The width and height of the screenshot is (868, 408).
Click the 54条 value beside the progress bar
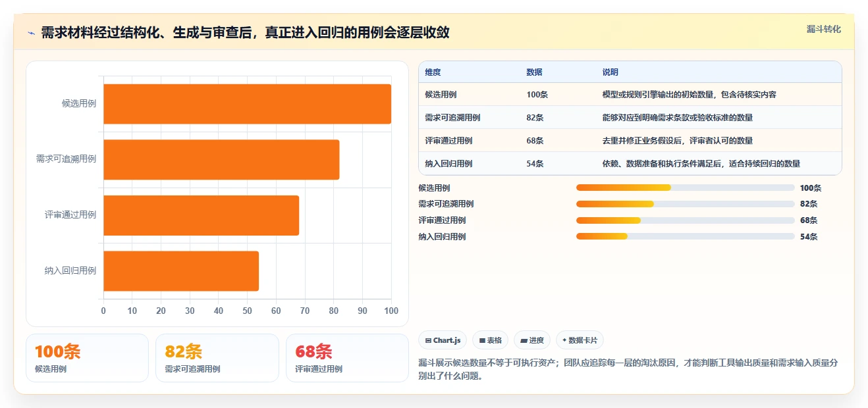coord(809,237)
